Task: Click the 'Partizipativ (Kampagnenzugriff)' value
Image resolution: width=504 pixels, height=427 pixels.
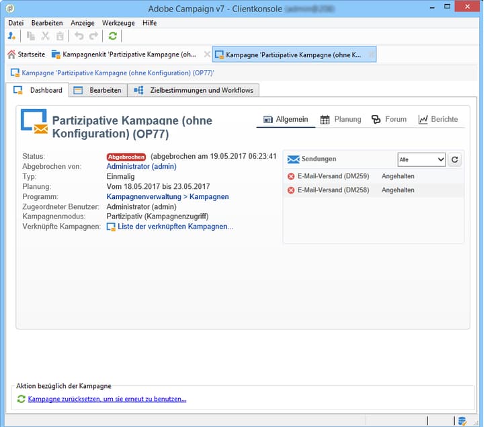Action: [x=157, y=217]
